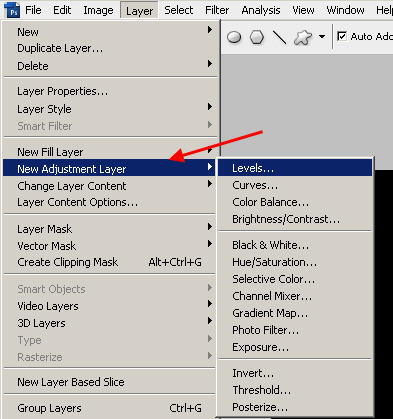Image resolution: width=393 pixels, height=419 pixels.
Task: Add a Channel Mixer adjustment layer
Action: tap(295, 296)
